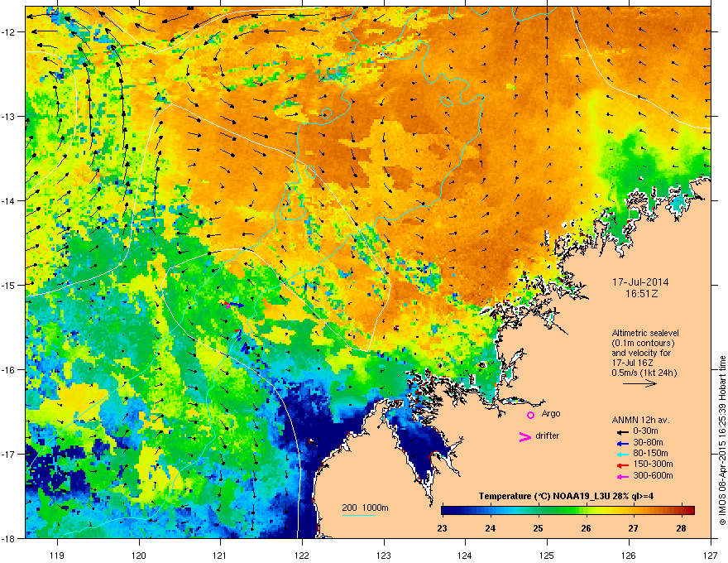This screenshot has width=728, height=563.
Task: Click colorbar tick label 26
Action: [x=586, y=528]
